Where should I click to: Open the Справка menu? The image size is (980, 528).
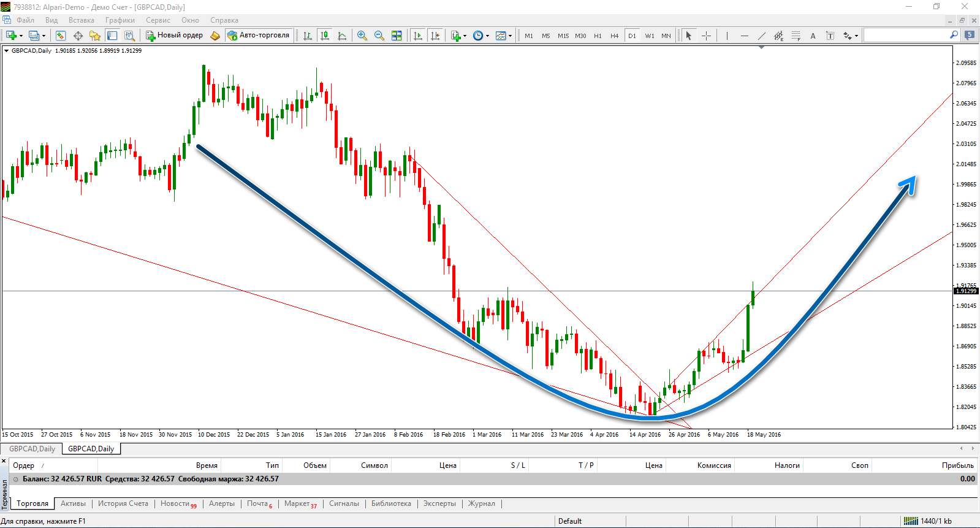(224, 20)
